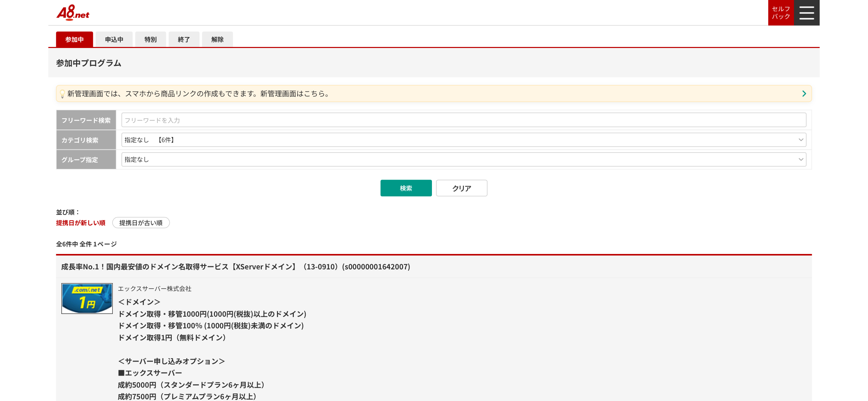
Task: Click the 成約5000円 スタンダードプラン line
Action: (191, 385)
